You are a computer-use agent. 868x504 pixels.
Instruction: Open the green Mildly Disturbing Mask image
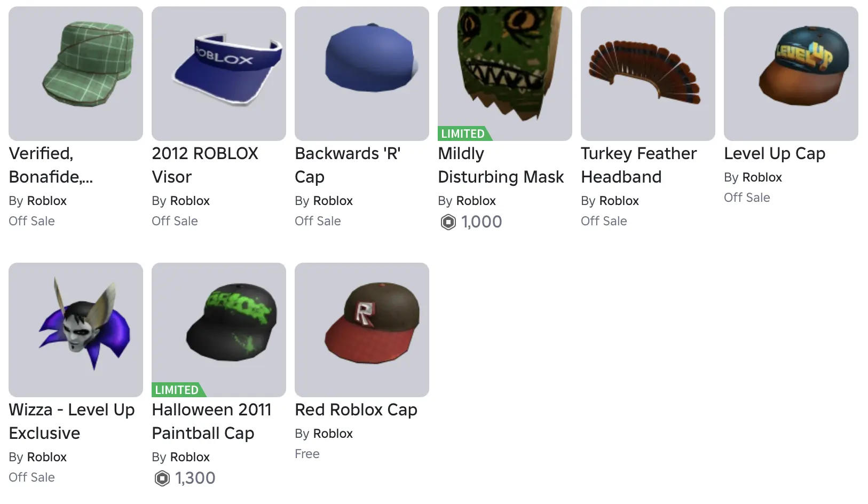pyautogui.click(x=505, y=69)
